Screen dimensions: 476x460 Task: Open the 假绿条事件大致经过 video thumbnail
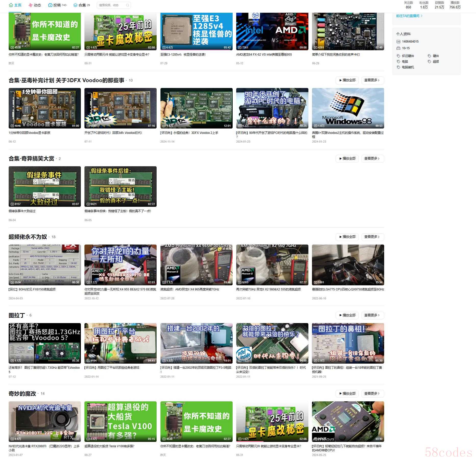click(45, 186)
